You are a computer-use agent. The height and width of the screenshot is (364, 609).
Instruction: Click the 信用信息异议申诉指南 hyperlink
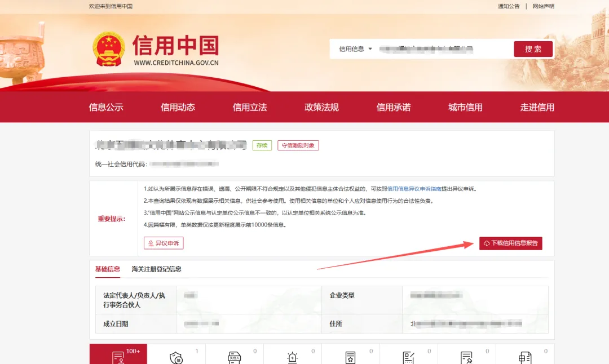click(414, 189)
